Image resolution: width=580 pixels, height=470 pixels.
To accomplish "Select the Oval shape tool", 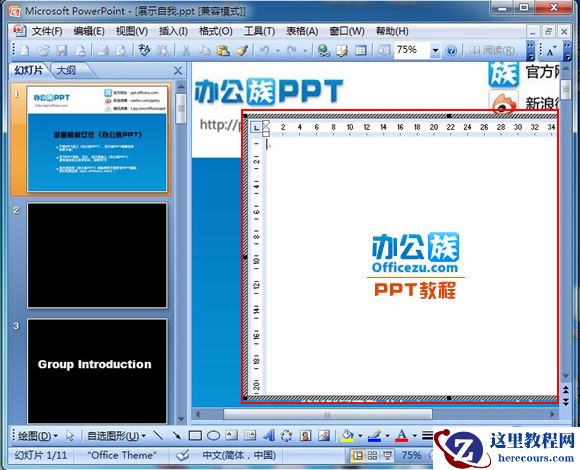I will click(213, 436).
